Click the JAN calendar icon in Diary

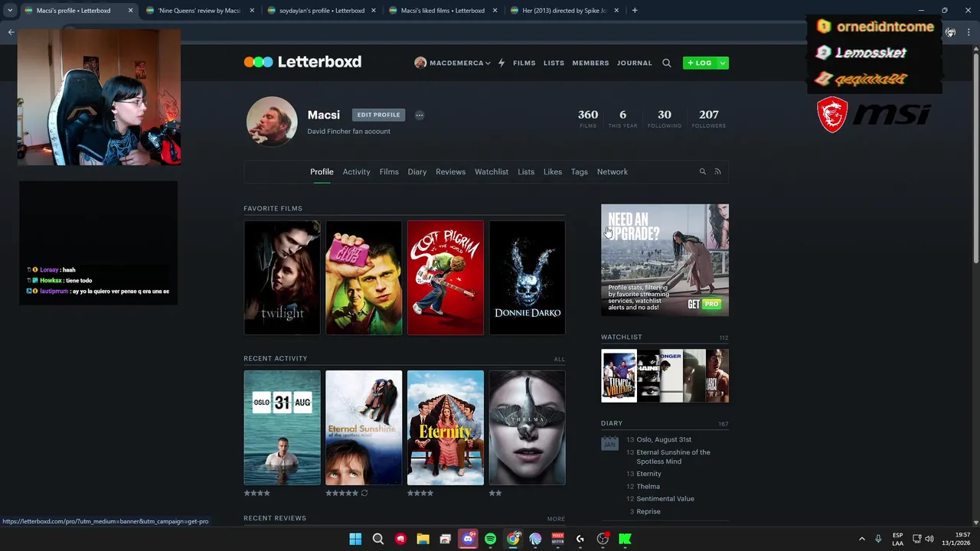[609, 442]
